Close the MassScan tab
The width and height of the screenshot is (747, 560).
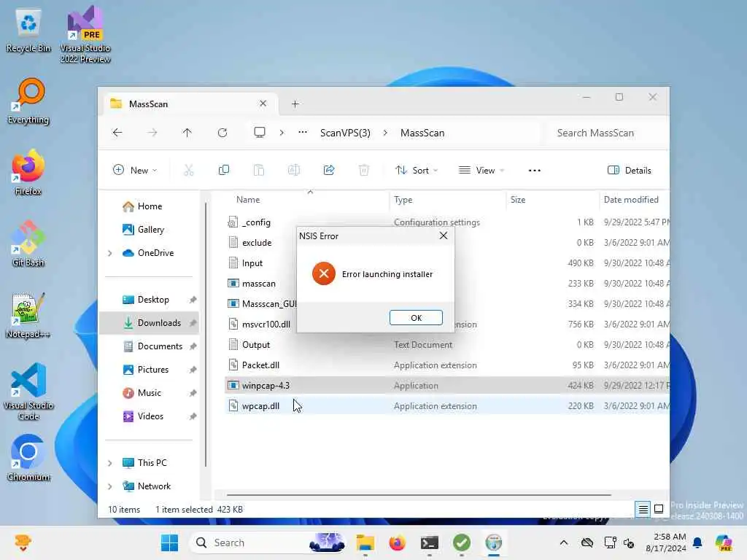coord(263,104)
